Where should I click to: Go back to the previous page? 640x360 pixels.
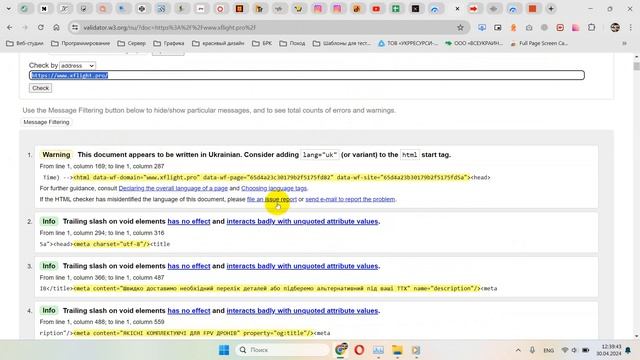(x=10, y=27)
